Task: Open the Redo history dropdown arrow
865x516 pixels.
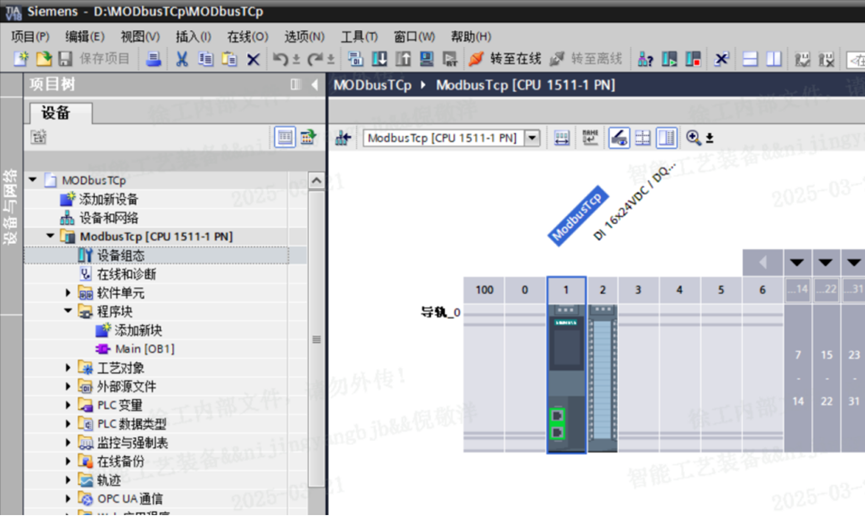Action: tap(331, 59)
